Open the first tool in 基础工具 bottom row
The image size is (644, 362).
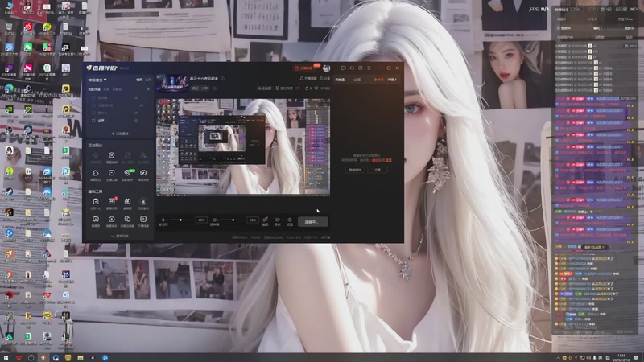tap(95, 220)
